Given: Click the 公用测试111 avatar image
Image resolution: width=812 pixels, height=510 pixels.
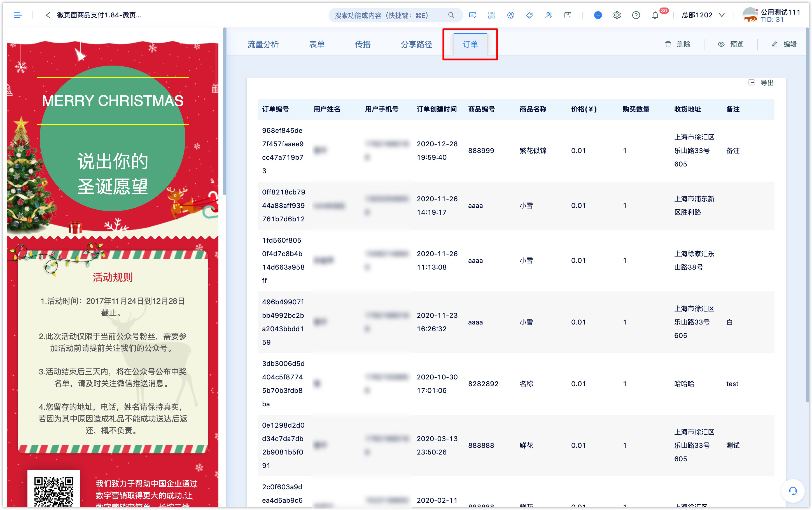Looking at the screenshot, I should tap(750, 15).
